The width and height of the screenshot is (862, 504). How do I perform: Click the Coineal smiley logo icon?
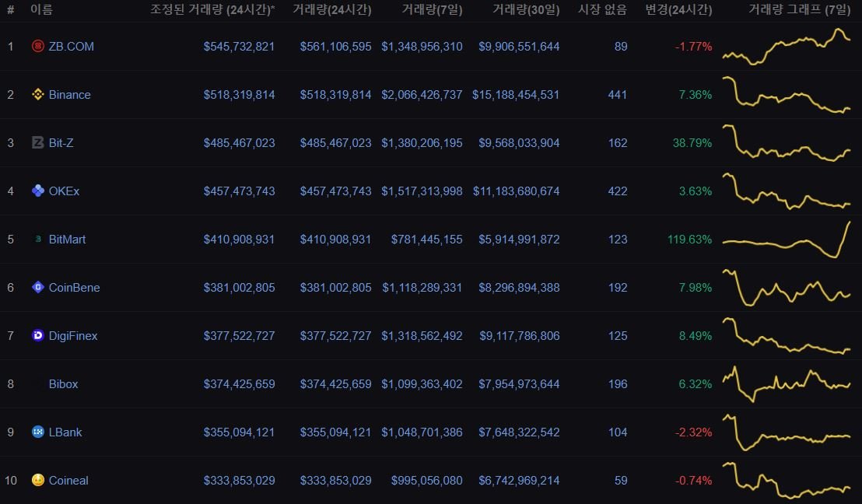pos(37,481)
